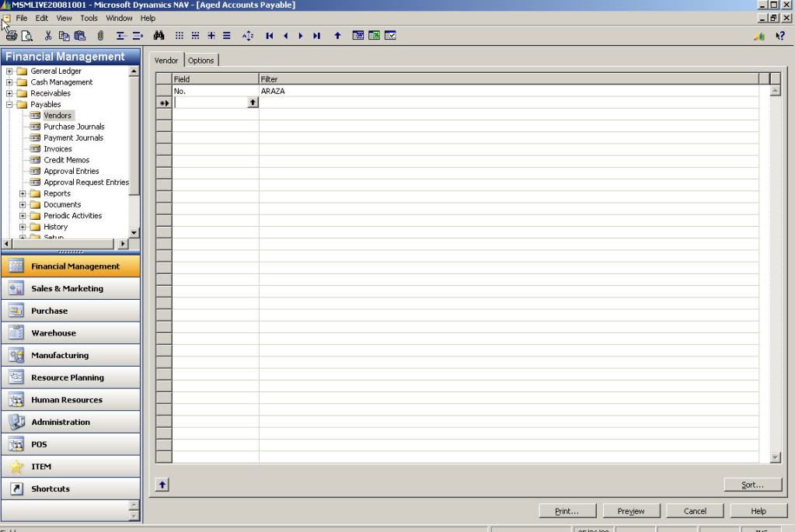Go to Next record arrow
The width and height of the screenshot is (795, 532).
[301, 36]
